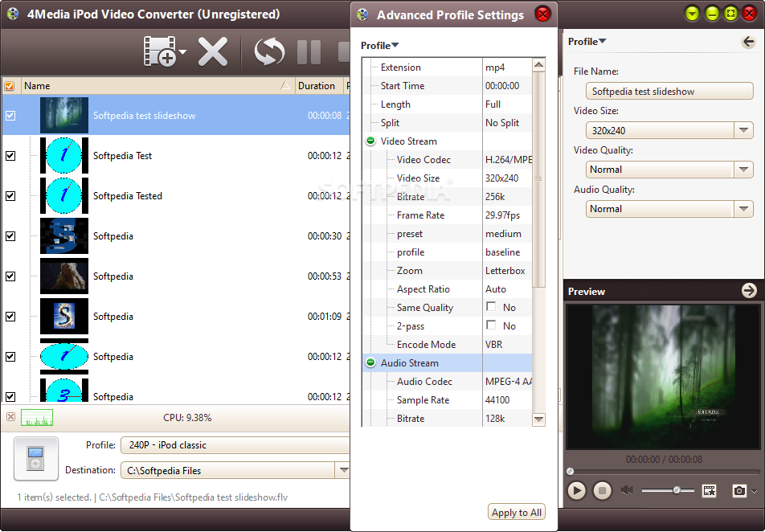Click the green dropdown-menu button in title bar
The height and width of the screenshot is (532, 765).
[693, 14]
